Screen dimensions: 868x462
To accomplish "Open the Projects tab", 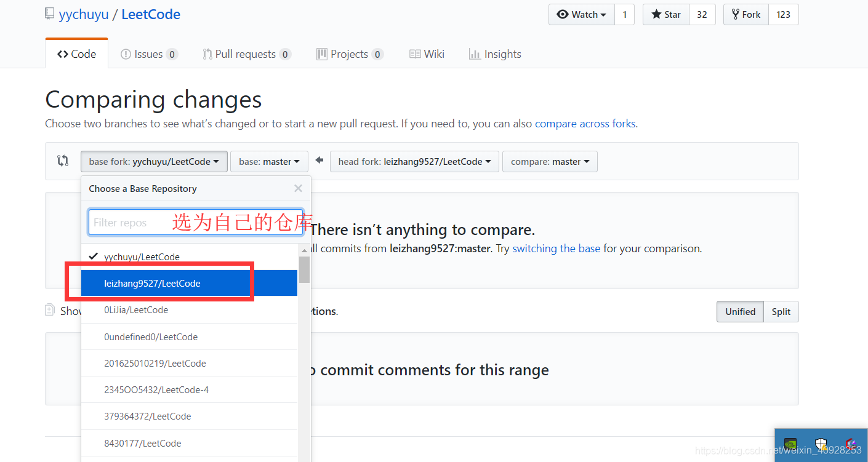I will point(350,54).
